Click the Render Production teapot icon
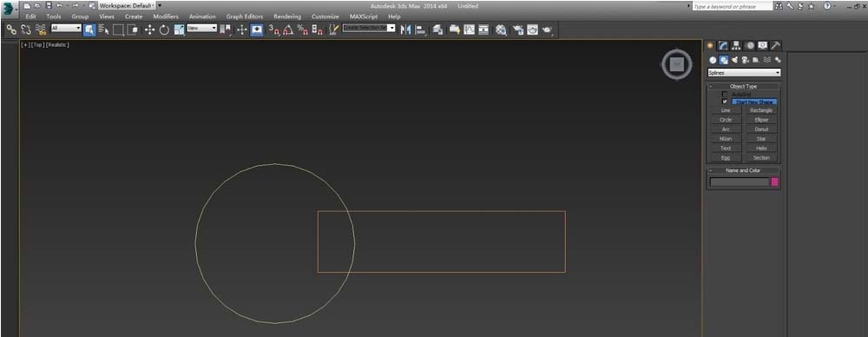This screenshot has height=337, width=868. pos(547,30)
